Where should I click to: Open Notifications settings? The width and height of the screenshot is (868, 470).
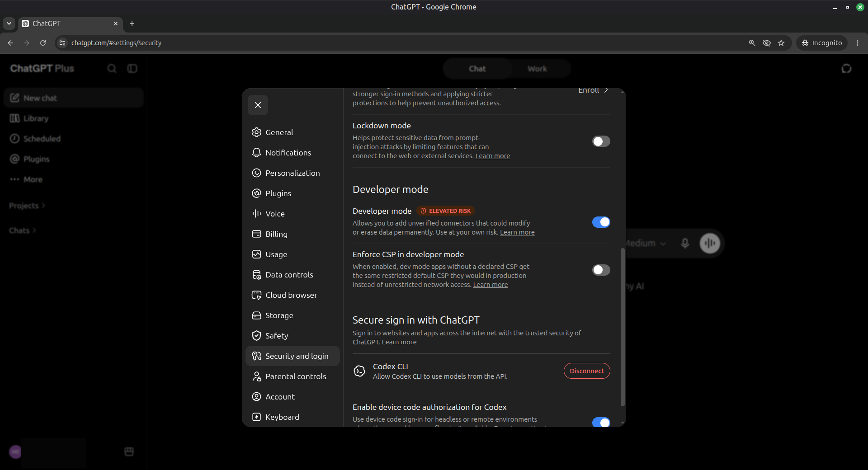pyautogui.click(x=292, y=153)
